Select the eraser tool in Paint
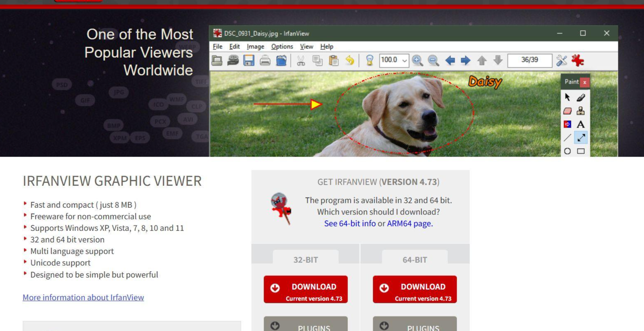Screen dimensions: 644x331 pyautogui.click(x=567, y=111)
